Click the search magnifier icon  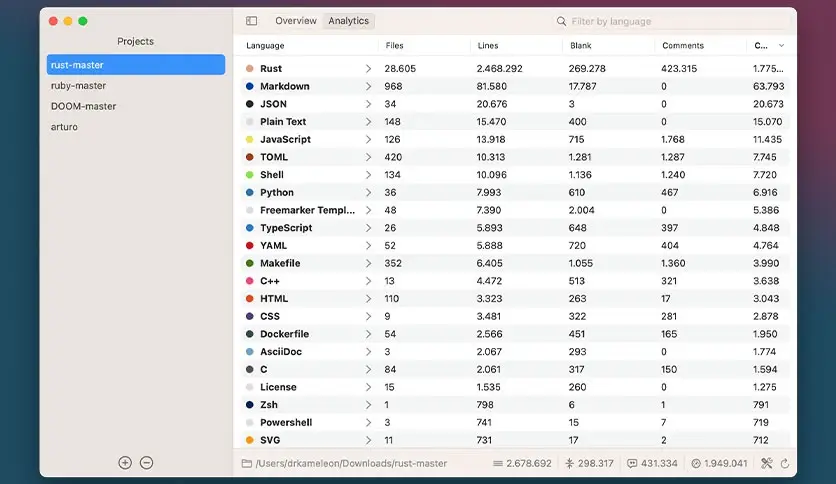point(561,21)
